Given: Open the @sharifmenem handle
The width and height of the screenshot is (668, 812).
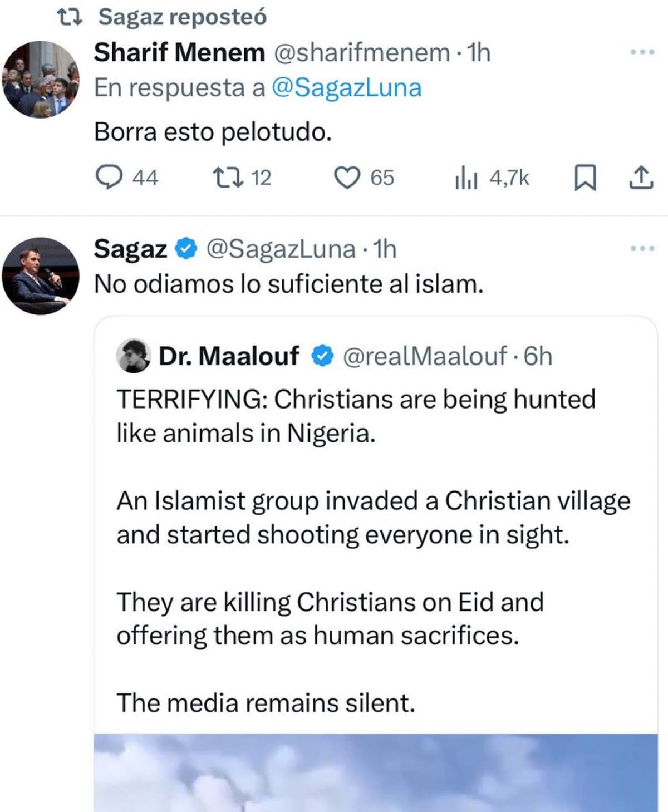Looking at the screenshot, I should pyautogui.click(x=362, y=53).
